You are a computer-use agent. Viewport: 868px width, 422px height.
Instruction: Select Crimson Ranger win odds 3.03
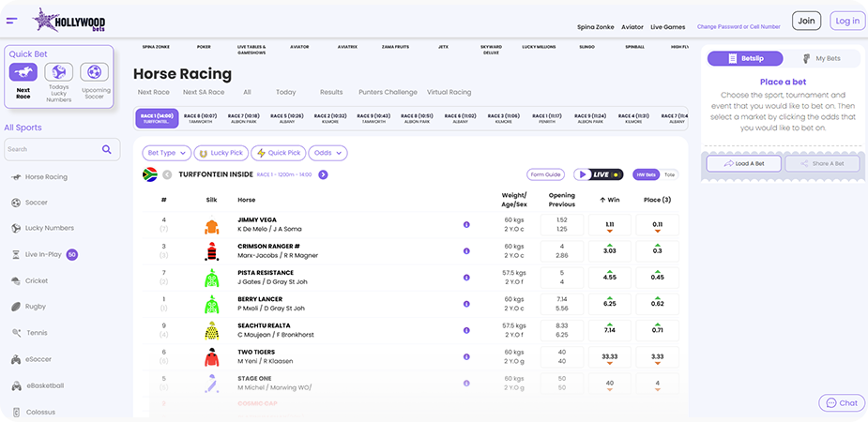pos(610,251)
